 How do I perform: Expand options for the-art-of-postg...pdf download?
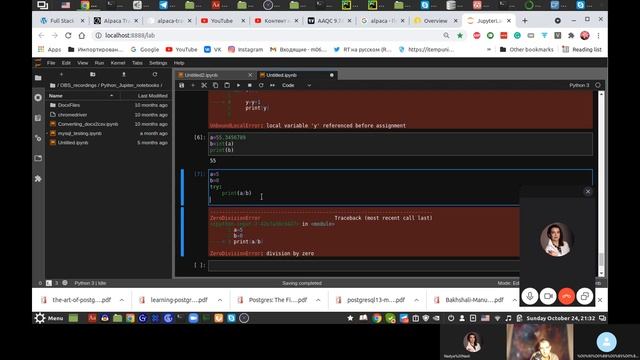tap(122, 300)
